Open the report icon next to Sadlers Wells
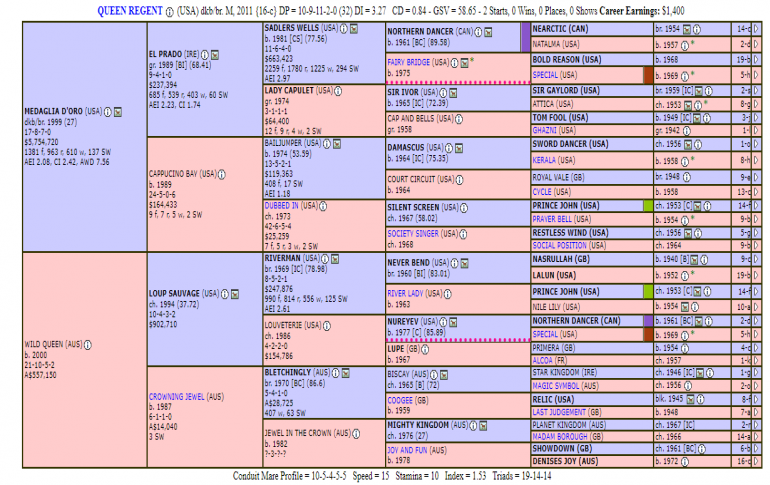Screen dimensions: 770x485 [354, 28]
